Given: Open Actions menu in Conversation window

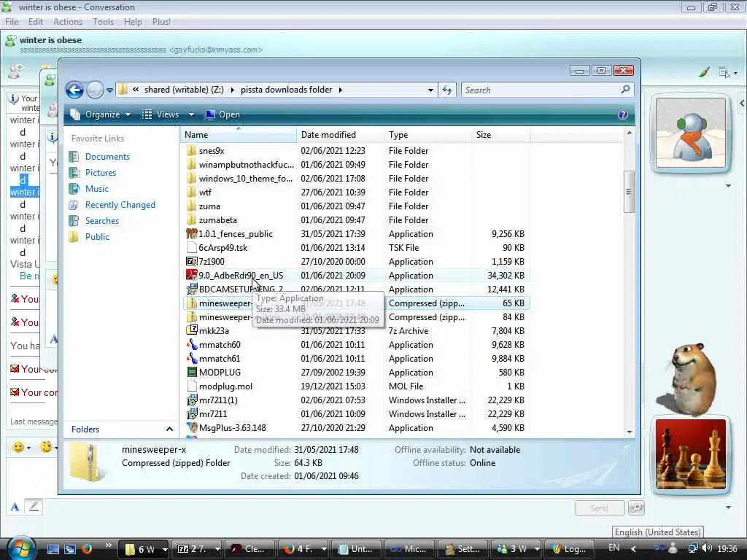Looking at the screenshot, I should (x=68, y=22).
